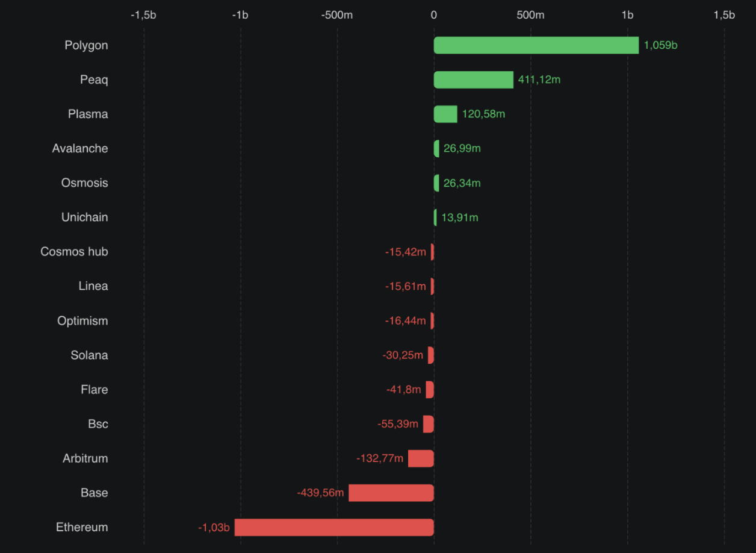The width and height of the screenshot is (756, 553).
Task: Select the Cosmos hub label
Action: click(x=74, y=251)
